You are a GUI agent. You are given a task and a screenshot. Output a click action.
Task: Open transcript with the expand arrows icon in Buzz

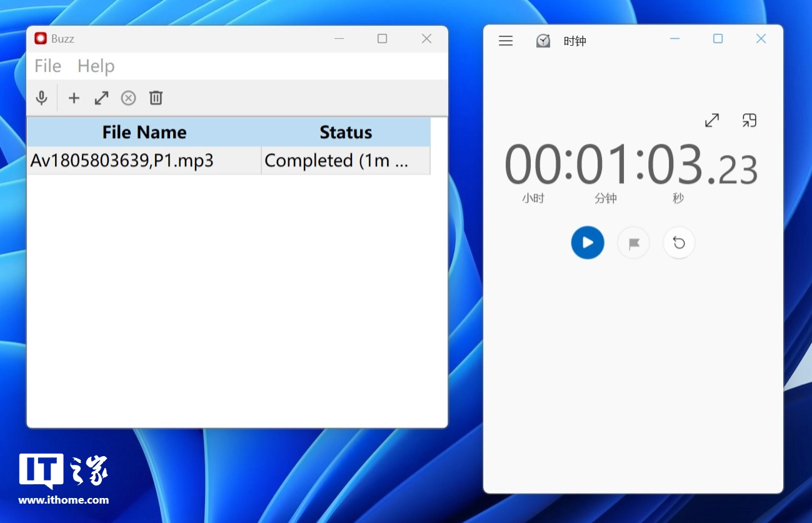point(101,98)
